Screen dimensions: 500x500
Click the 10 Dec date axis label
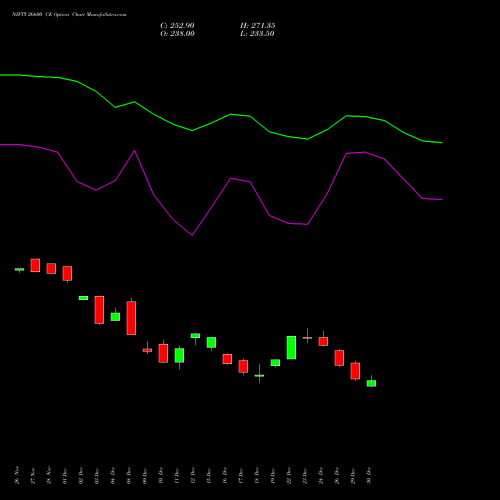pos(161,476)
